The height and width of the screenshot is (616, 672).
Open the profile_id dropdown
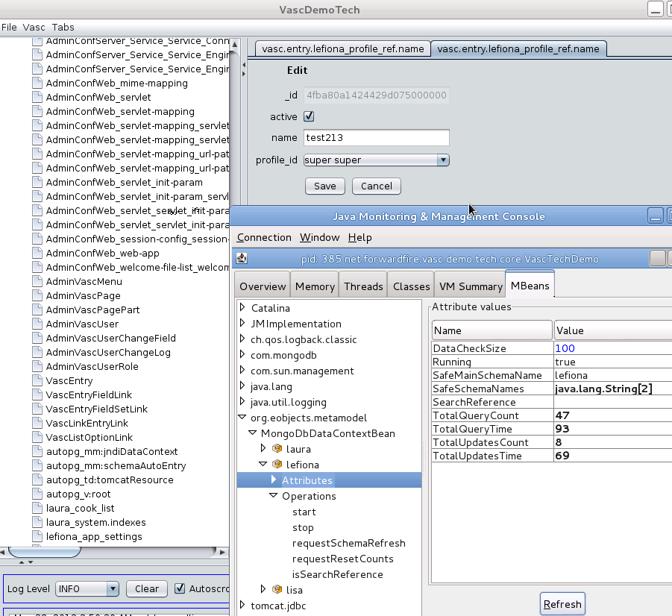[x=443, y=160]
